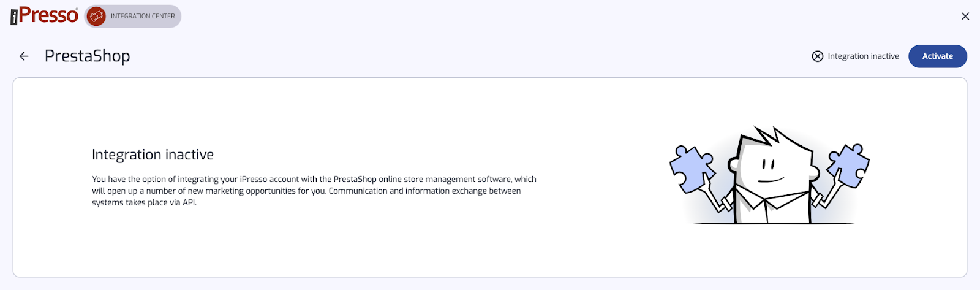Click the word "API" in the description
Viewport: 980px width, 290px height.
(189, 202)
